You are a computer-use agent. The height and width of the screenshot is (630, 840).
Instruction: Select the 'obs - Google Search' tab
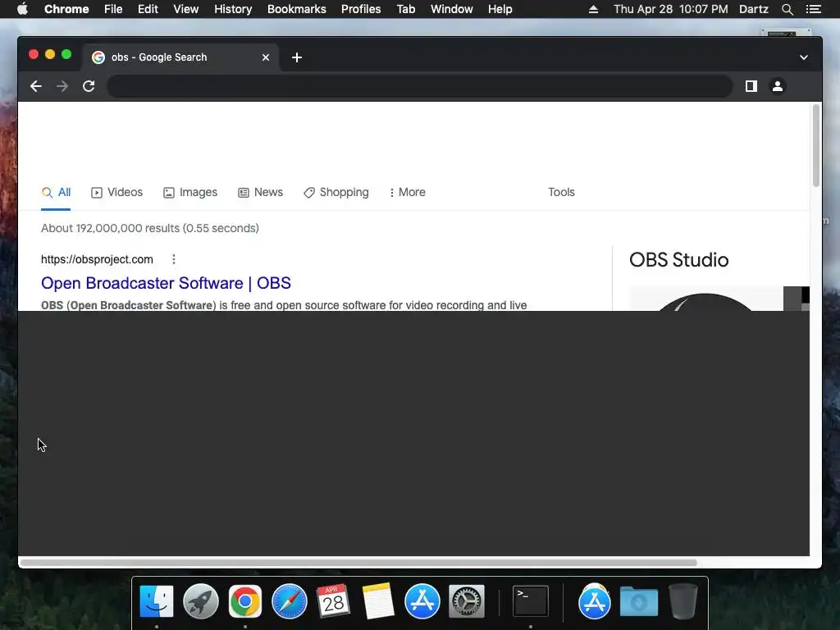180,57
